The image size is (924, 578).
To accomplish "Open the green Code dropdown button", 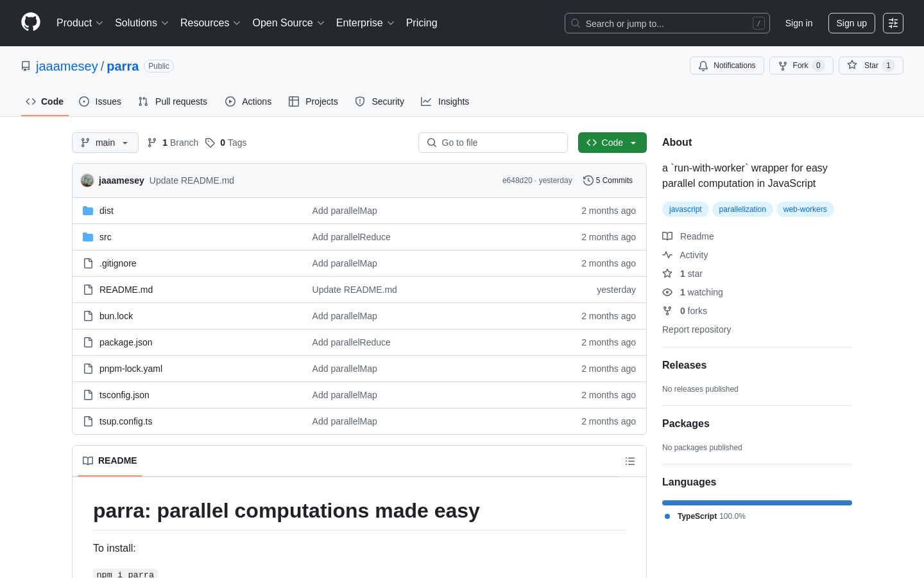I will click(x=612, y=143).
